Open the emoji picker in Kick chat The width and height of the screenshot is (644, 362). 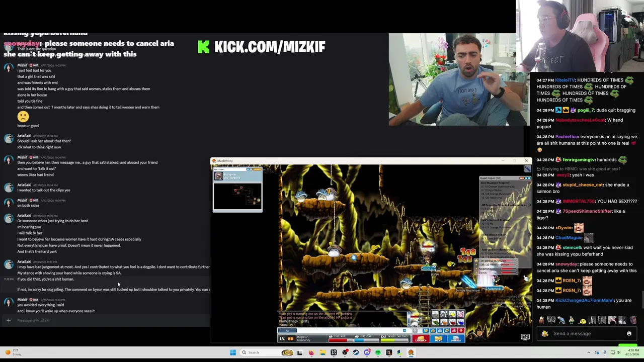point(629,333)
